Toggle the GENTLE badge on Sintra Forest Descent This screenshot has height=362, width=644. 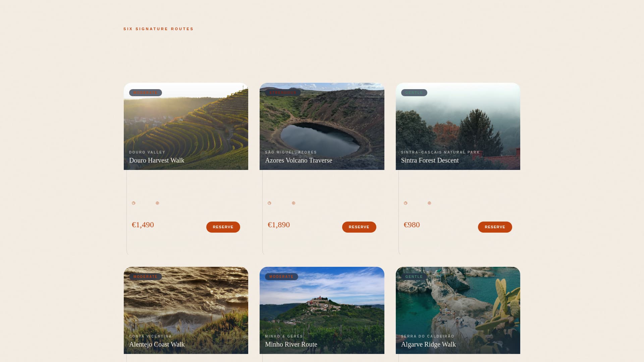click(x=414, y=93)
